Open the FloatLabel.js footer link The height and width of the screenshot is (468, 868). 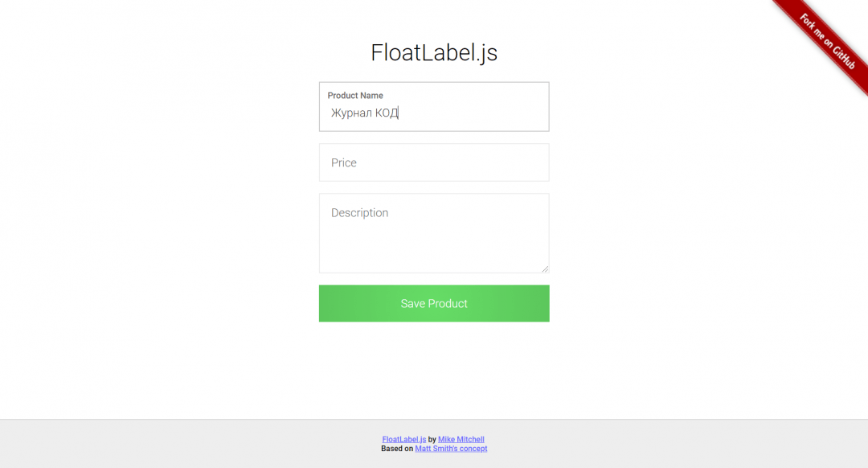tap(403, 439)
